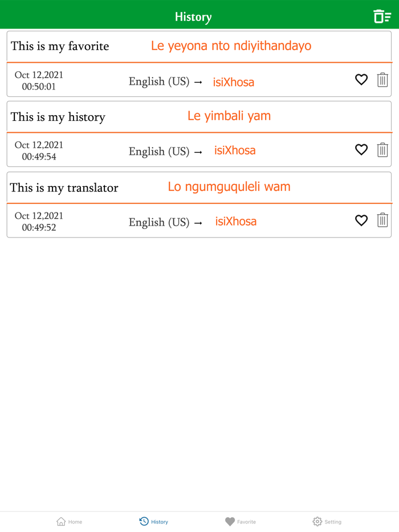Viewport: 399px width, 532px height.
Task: Click the trash icon for 'This is my translator'
Action: pos(382,220)
